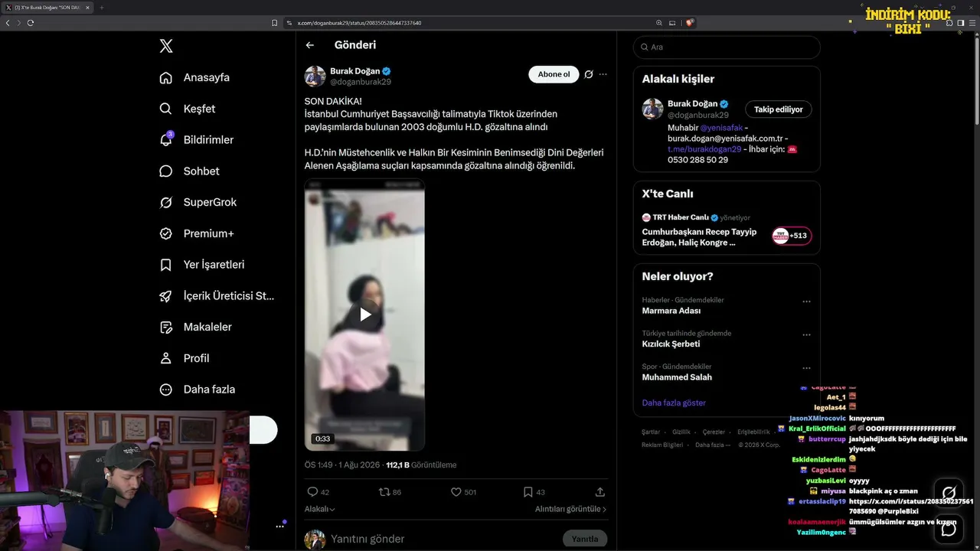The image size is (980, 551).
Task: Open a new browser tab
Action: coord(101,8)
